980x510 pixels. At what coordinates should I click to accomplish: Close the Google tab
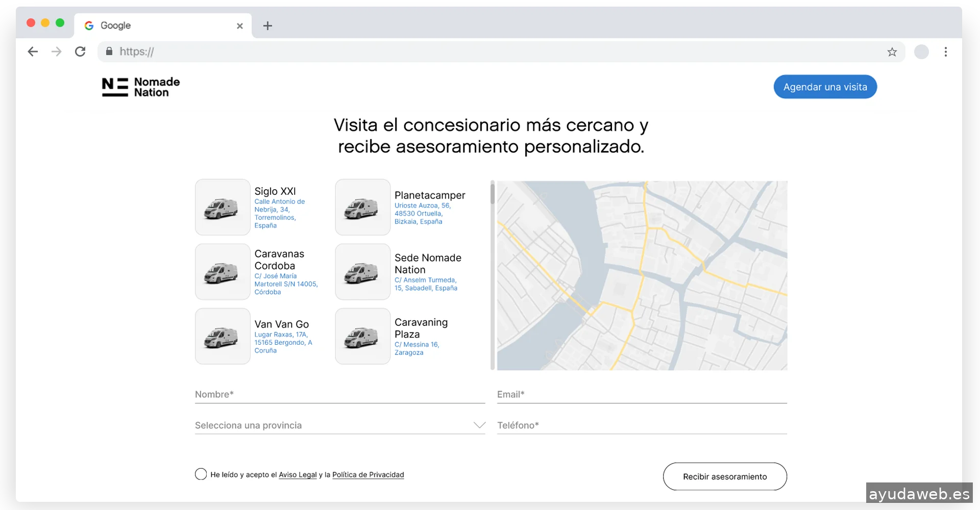pyautogui.click(x=240, y=26)
